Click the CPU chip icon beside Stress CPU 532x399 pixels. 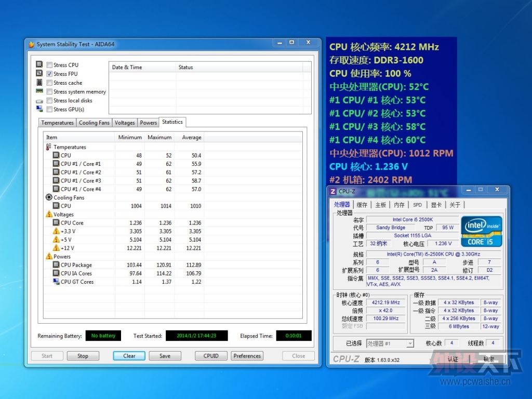[39, 64]
